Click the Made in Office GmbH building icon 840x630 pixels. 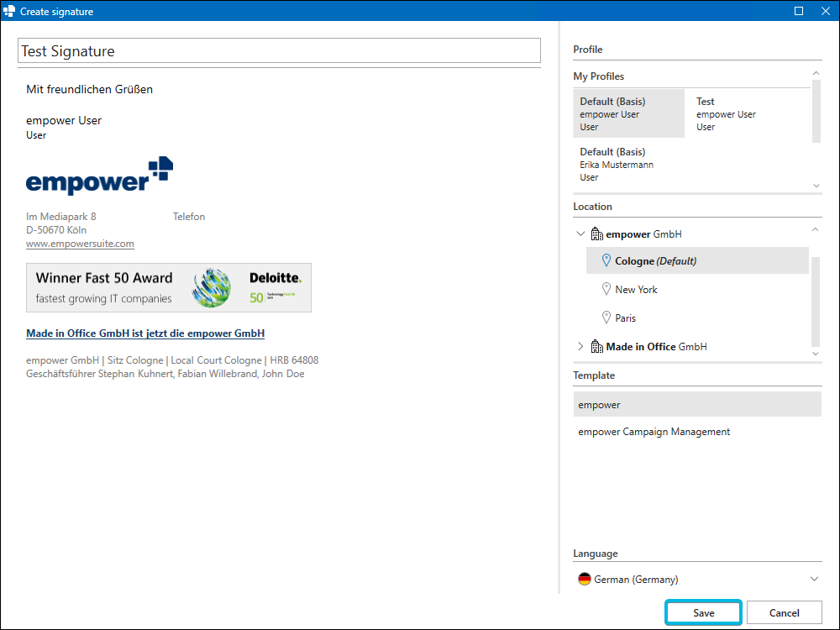596,346
